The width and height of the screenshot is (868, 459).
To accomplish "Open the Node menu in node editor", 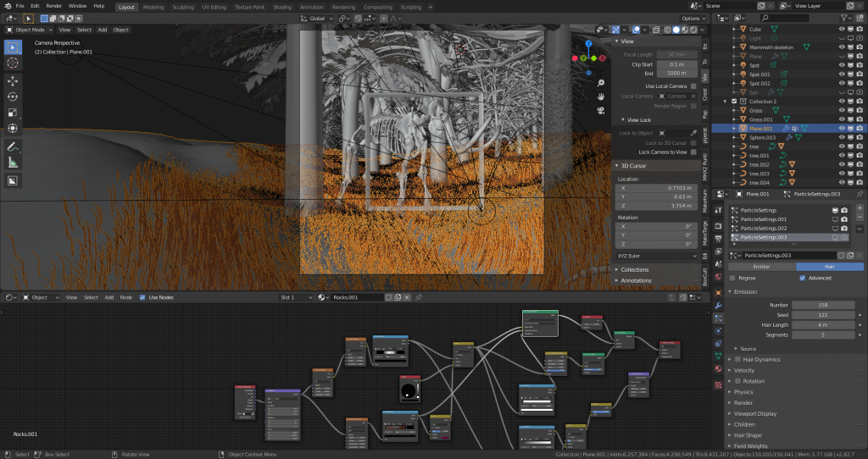I will (126, 297).
